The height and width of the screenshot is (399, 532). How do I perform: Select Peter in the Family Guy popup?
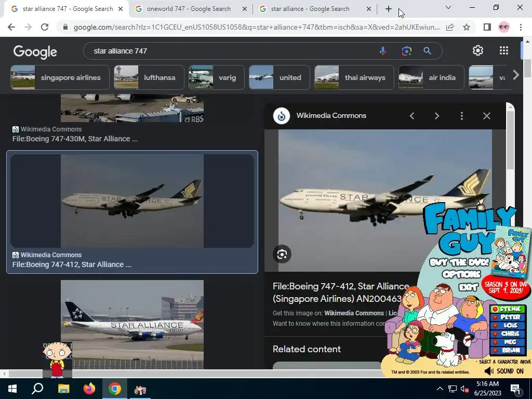pos(508,317)
